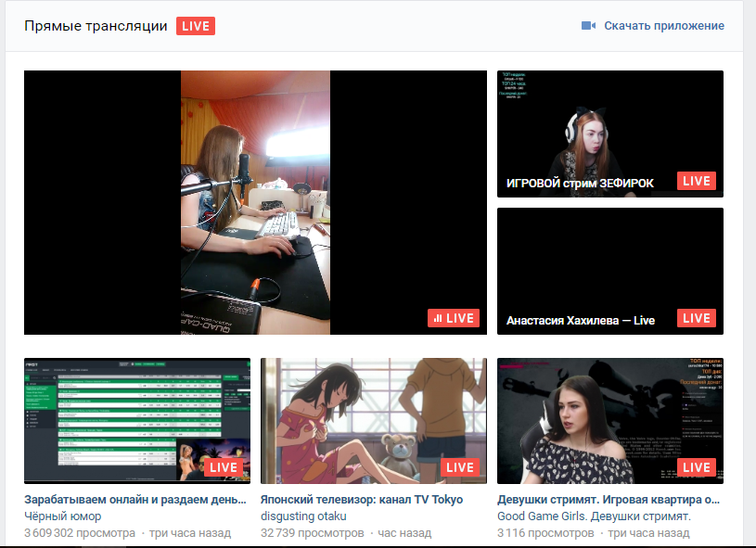Click the LIVE badge on Анастасия Хахилева stream
This screenshot has height=548, width=756.
696,318
